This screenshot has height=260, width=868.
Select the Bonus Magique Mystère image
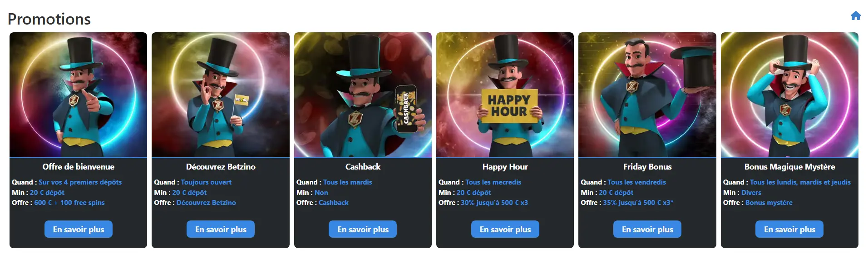coord(789,95)
